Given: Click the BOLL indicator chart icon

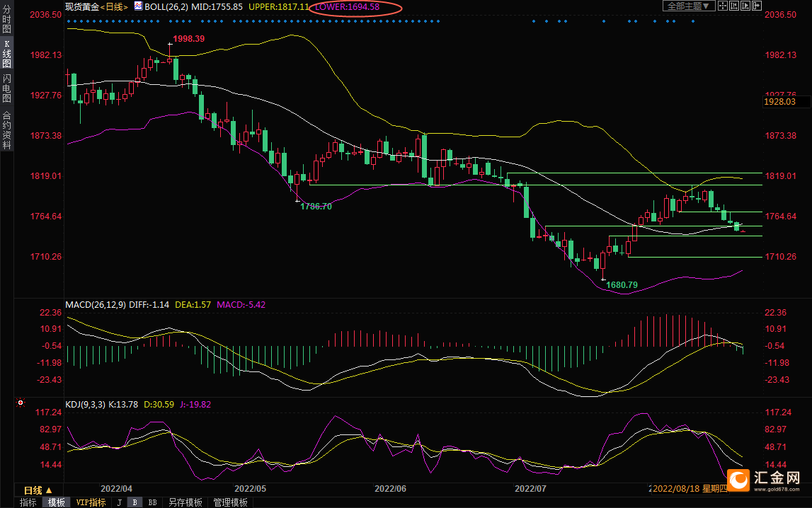Looking at the screenshot, I should 138,6.
